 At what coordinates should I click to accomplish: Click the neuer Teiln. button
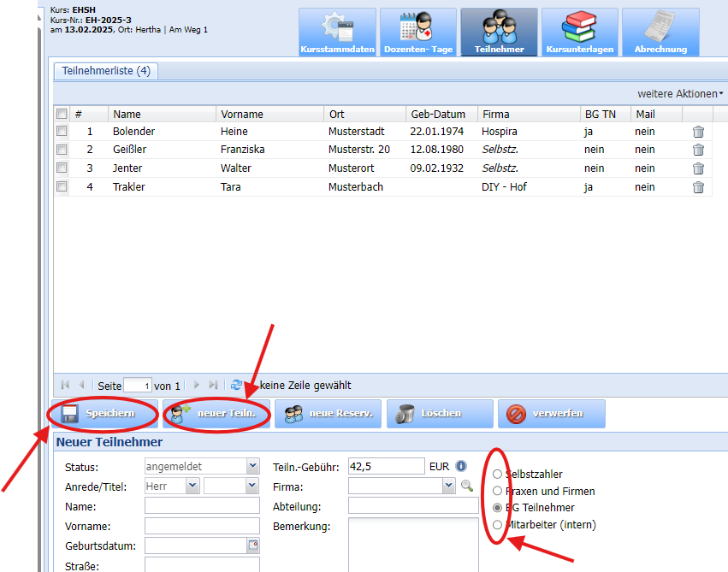pos(216,414)
